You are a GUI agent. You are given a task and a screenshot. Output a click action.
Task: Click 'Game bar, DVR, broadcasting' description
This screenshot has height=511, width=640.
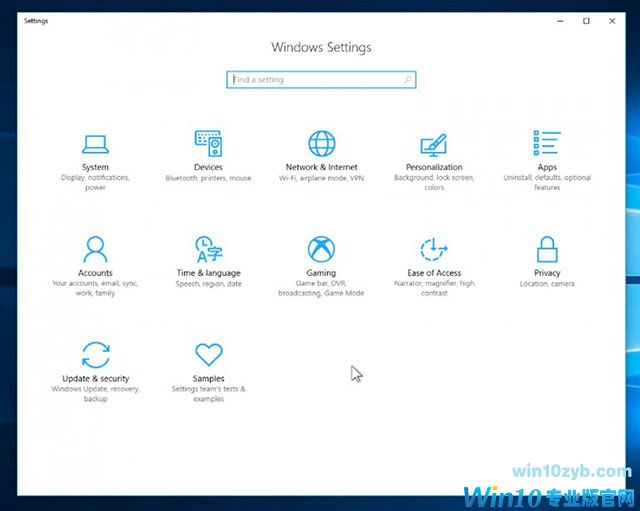coord(321,288)
